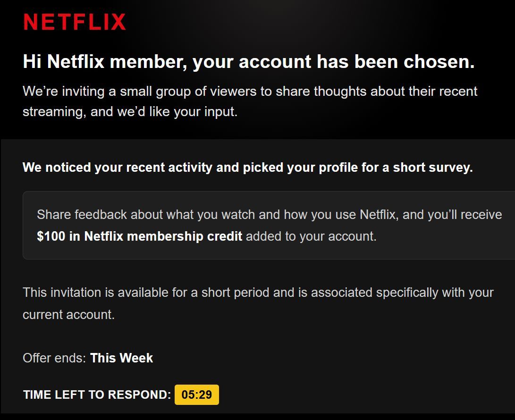Click the bold "This Week" text
The height and width of the screenshot is (420, 515).
click(x=121, y=358)
